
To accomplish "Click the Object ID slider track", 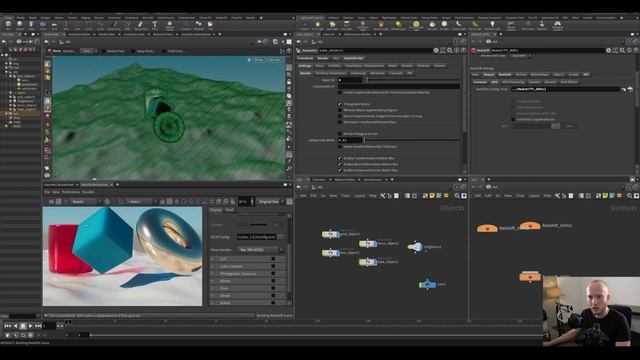I will pyautogui.click(x=412, y=80).
